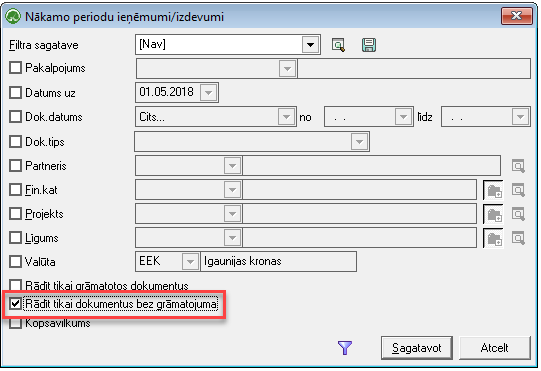The image size is (541, 371).
Task: Click the Atcelt button
Action: point(494,348)
